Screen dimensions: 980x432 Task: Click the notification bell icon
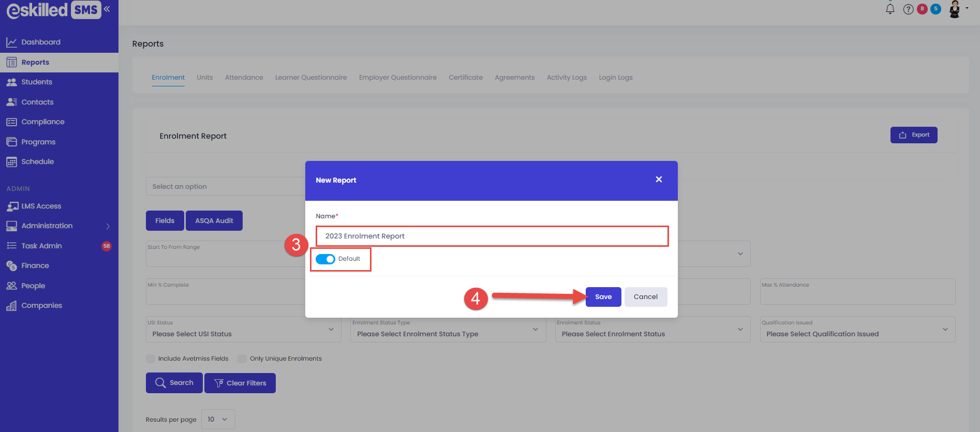(890, 9)
